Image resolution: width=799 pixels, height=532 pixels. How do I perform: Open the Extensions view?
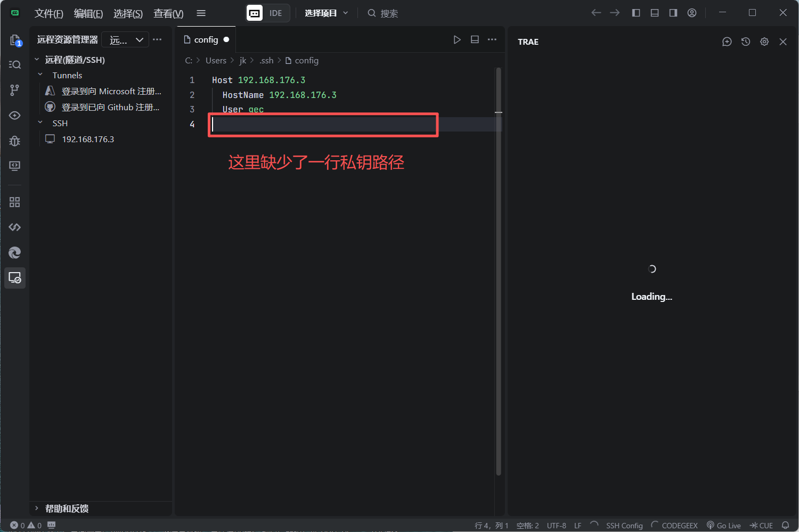[x=14, y=202]
